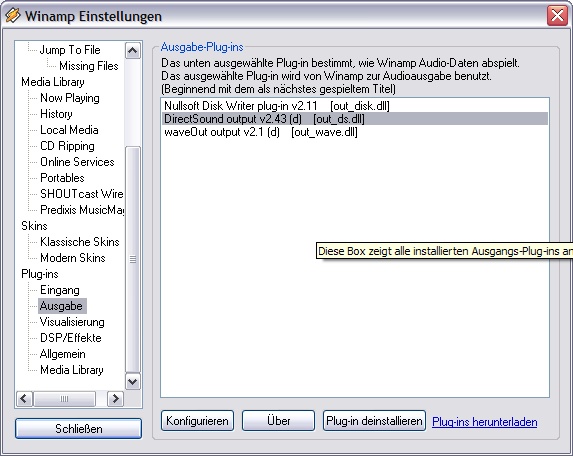Open the Eingang plug-ins page
Image resolution: width=573 pixels, height=456 pixels.
pyautogui.click(x=60, y=290)
